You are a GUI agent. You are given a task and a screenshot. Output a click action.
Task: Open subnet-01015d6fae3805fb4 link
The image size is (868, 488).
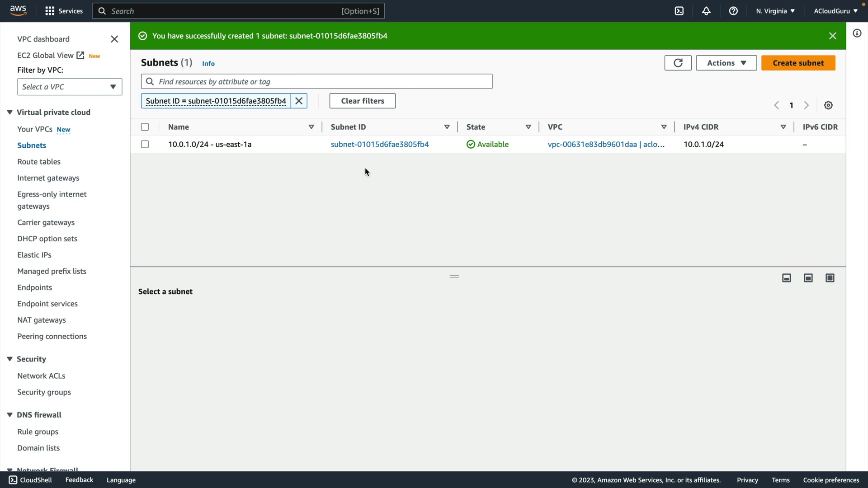[380, 144]
